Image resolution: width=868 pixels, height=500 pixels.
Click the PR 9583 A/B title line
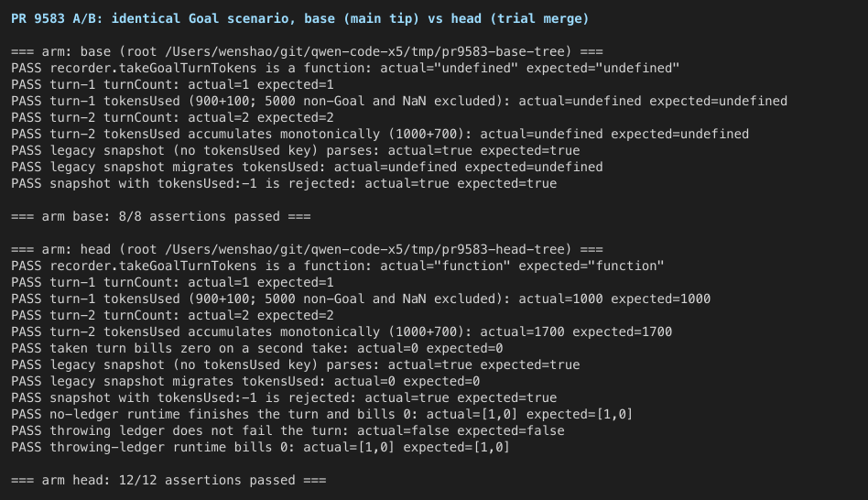point(299,19)
